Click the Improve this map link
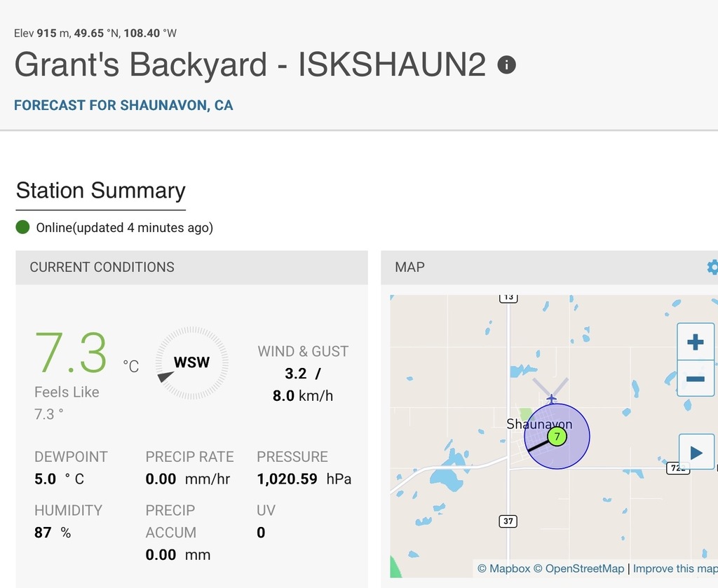Screen dimensions: 718x588 point(675,568)
